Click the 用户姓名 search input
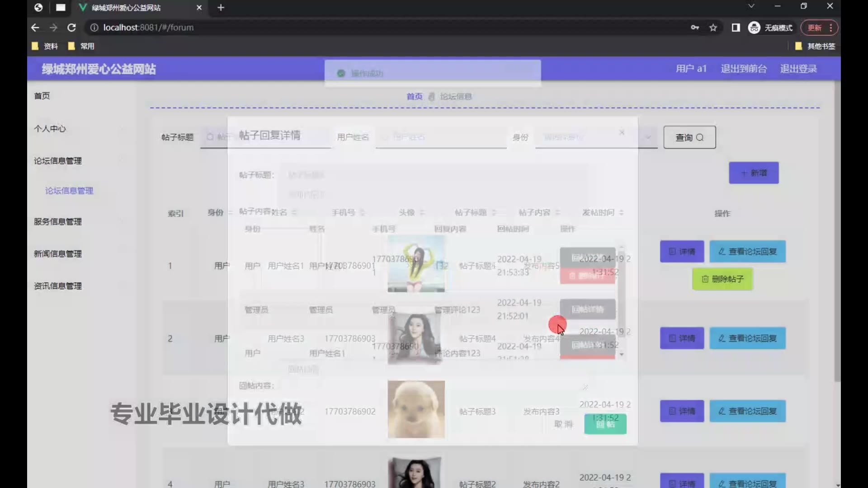Image resolution: width=868 pixels, height=488 pixels. point(441,137)
